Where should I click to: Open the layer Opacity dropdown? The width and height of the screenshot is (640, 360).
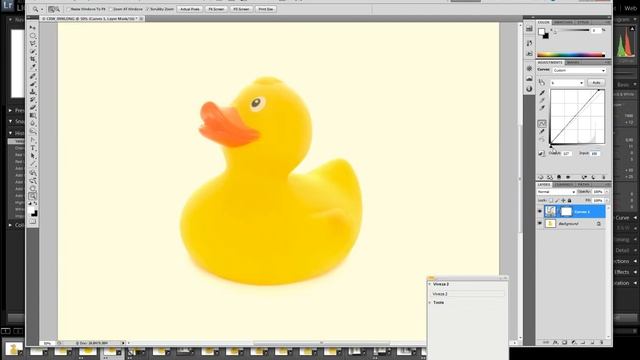click(x=607, y=192)
